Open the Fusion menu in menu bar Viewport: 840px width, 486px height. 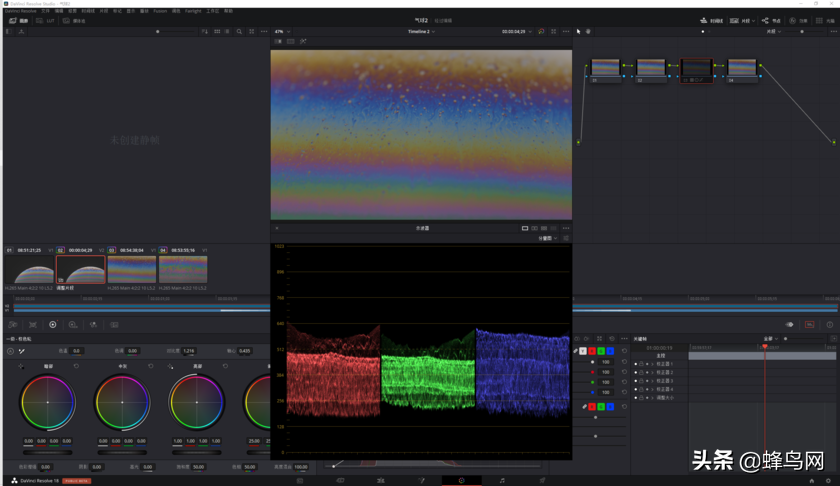tap(160, 11)
